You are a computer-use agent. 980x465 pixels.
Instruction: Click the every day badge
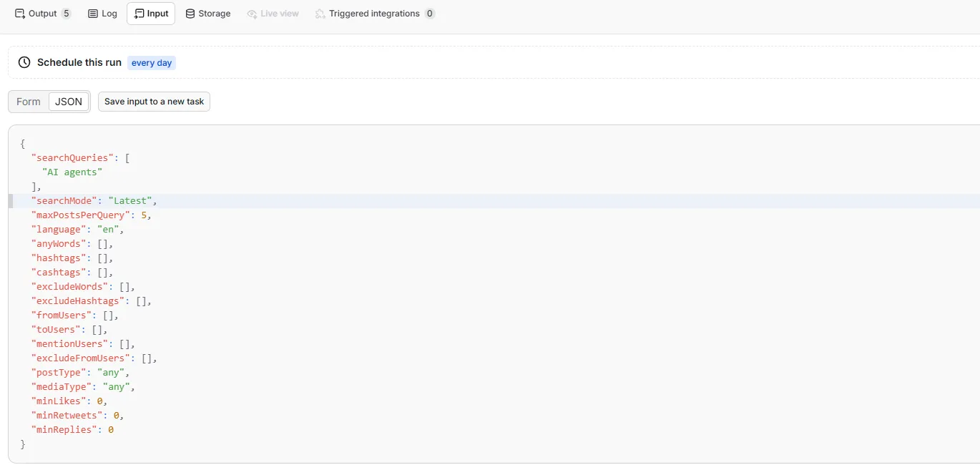point(152,63)
